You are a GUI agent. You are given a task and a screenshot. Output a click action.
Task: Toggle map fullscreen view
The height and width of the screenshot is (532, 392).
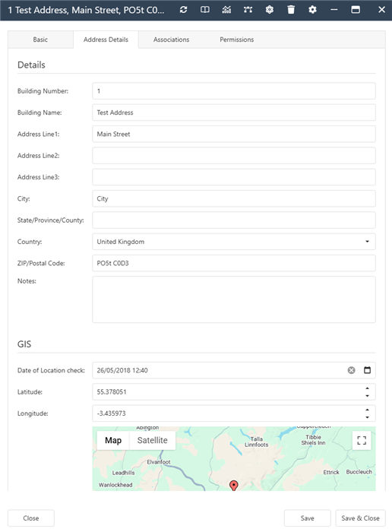tap(362, 440)
